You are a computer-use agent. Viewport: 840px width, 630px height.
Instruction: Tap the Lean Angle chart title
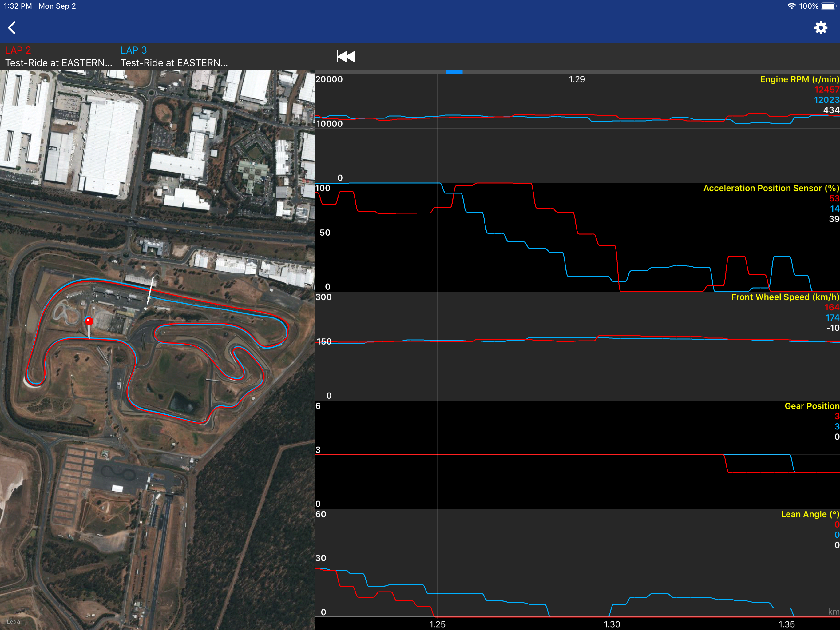[809, 514]
